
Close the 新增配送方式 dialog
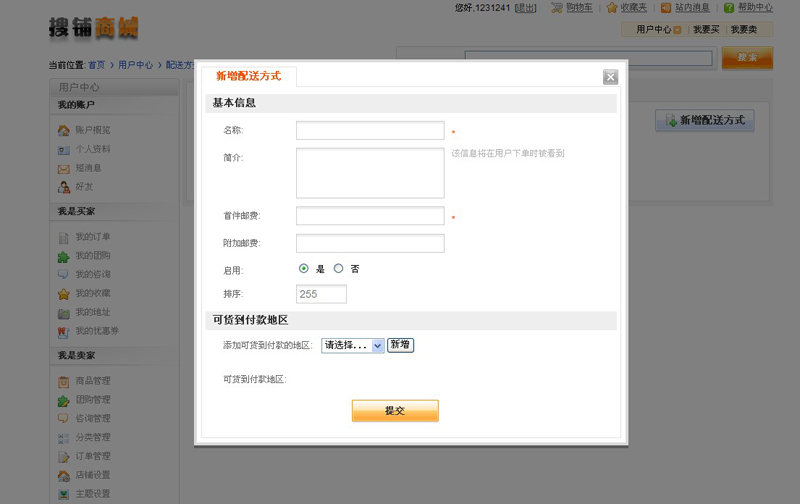pyautogui.click(x=610, y=77)
